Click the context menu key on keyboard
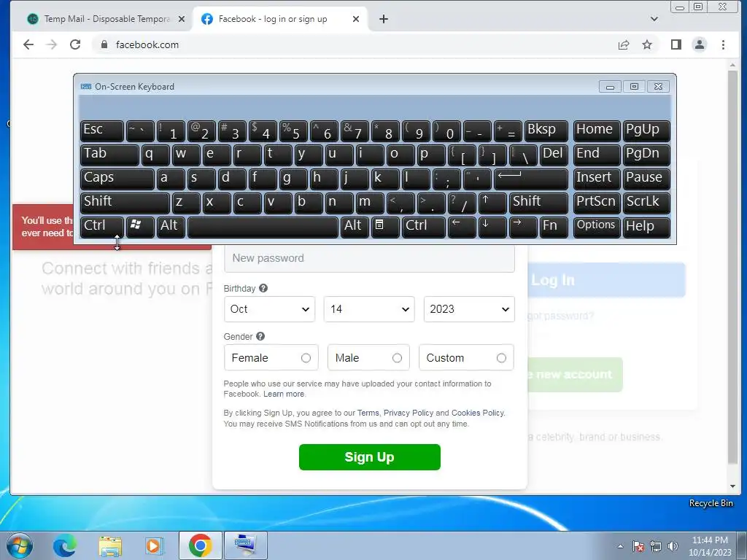Screen dimensions: 747x560 385,227
